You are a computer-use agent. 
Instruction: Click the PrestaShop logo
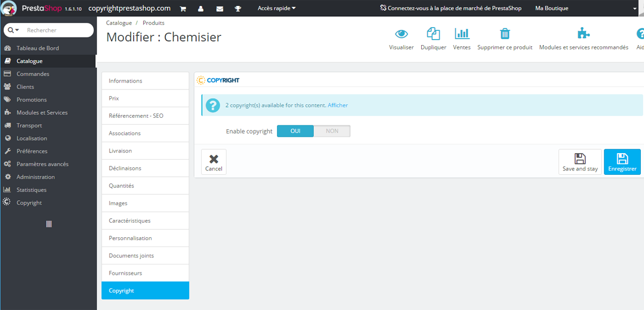pos(33,8)
